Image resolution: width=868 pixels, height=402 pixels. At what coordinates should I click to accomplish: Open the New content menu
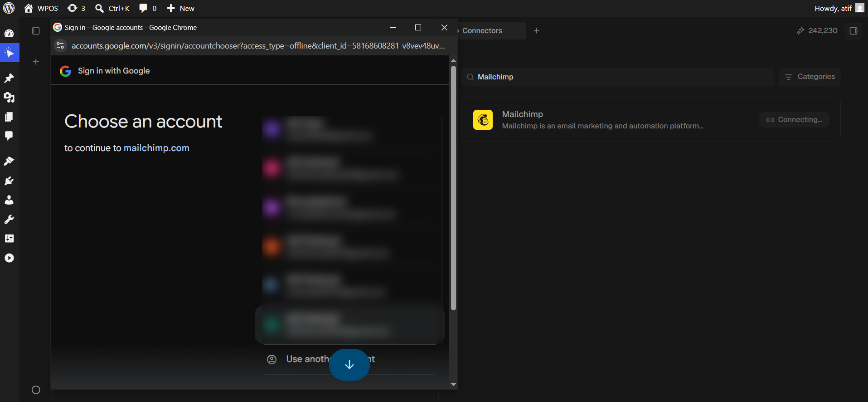(x=180, y=8)
